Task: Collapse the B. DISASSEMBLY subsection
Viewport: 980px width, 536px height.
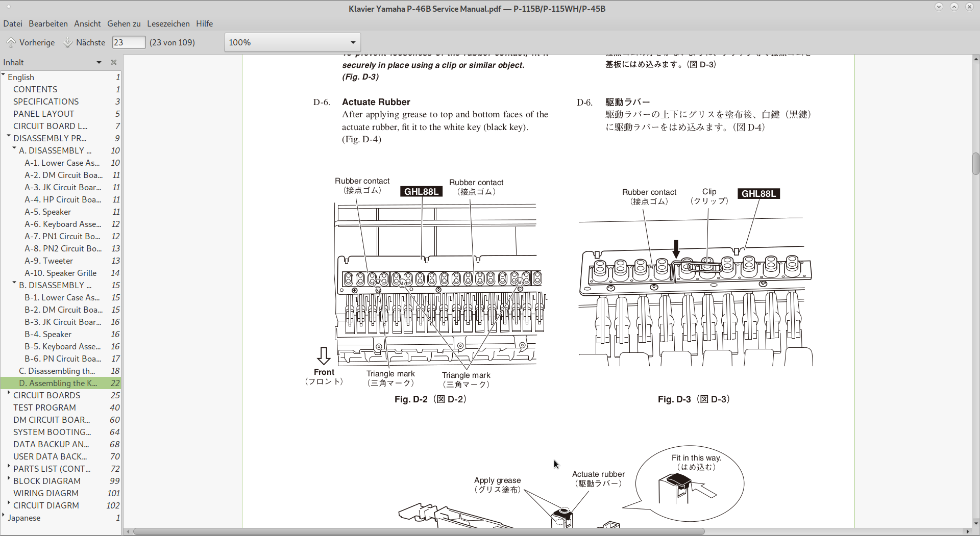Action: coord(14,283)
